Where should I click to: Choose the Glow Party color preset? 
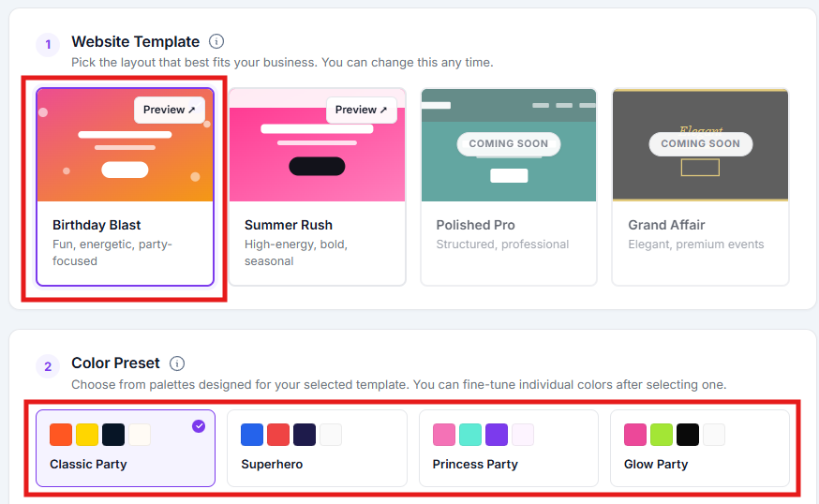tap(700, 448)
